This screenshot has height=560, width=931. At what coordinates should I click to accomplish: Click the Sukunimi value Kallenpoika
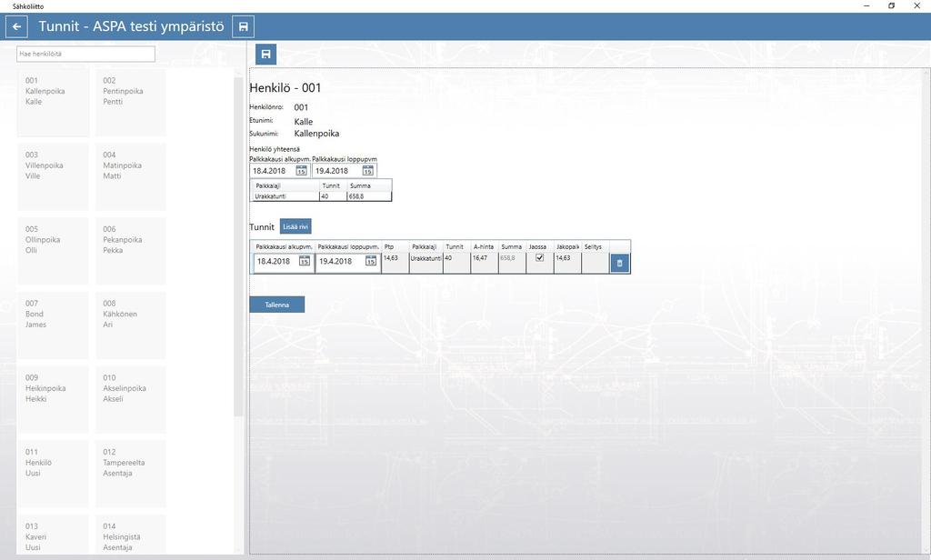pos(316,134)
